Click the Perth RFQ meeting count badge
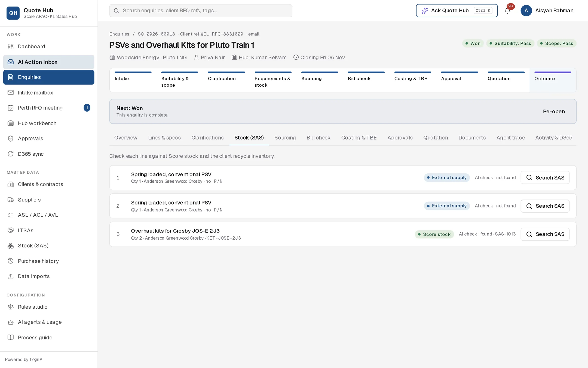The image size is (588, 368). coord(87,108)
